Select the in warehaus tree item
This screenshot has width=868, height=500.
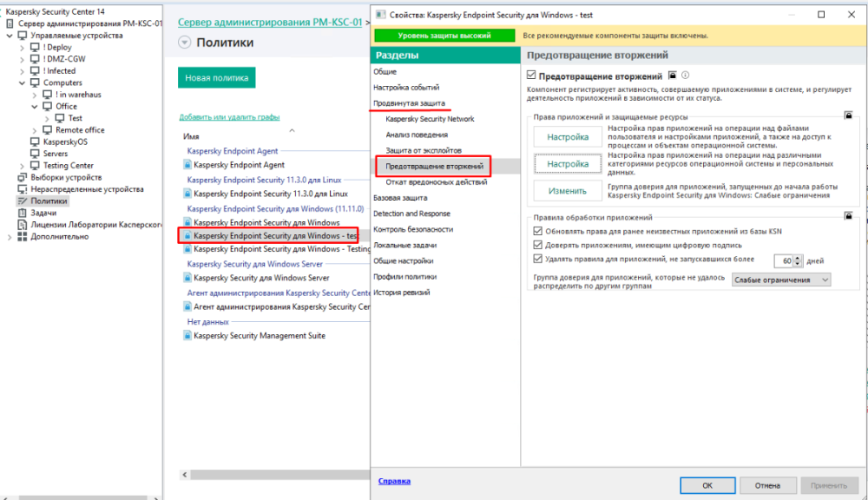(78, 95)
